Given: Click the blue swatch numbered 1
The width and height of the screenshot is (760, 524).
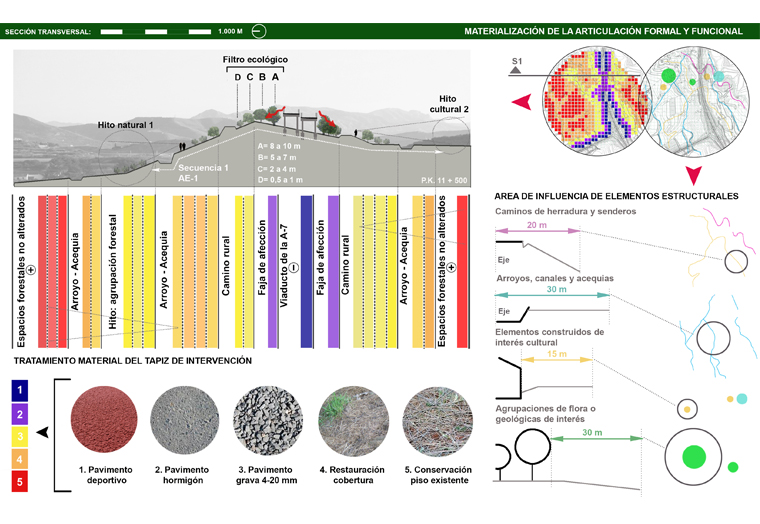Looking at the screenshot, I should pos(20,390).
